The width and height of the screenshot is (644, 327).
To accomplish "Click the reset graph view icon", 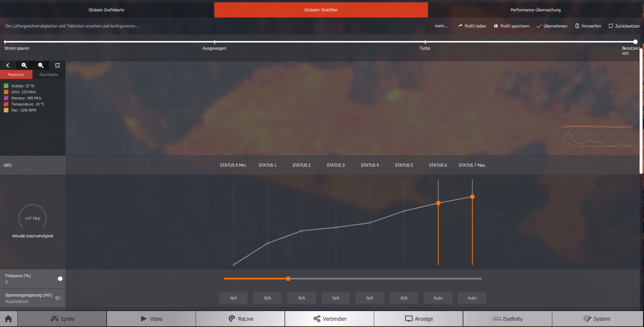I will pyautogui.click(x=57, y=65).
